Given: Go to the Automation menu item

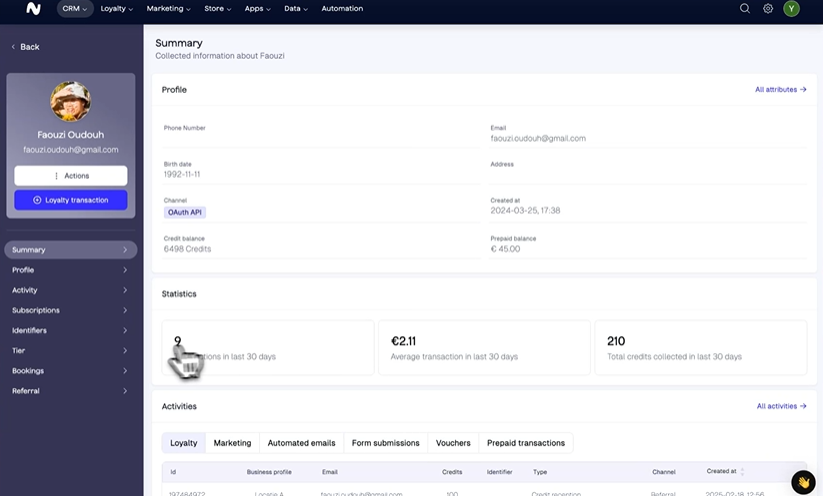Looking at the screenshot, I should pos(342,8).
